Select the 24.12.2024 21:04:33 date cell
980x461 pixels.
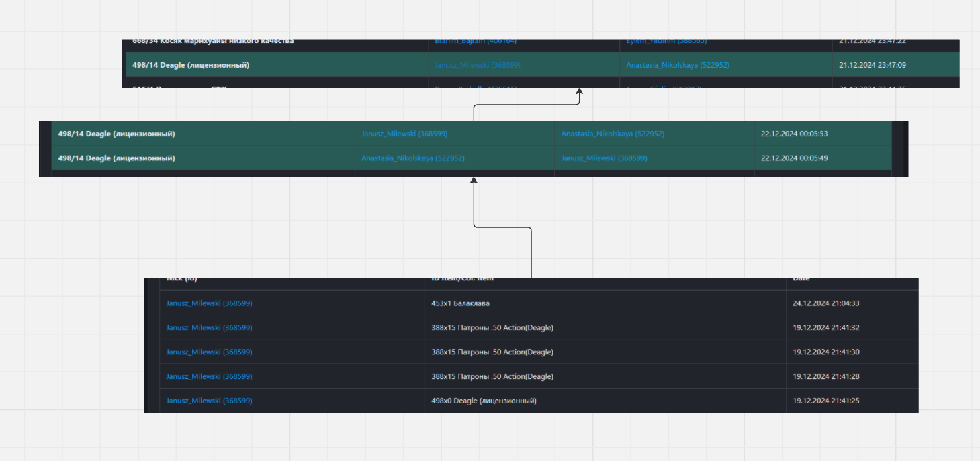826,303
